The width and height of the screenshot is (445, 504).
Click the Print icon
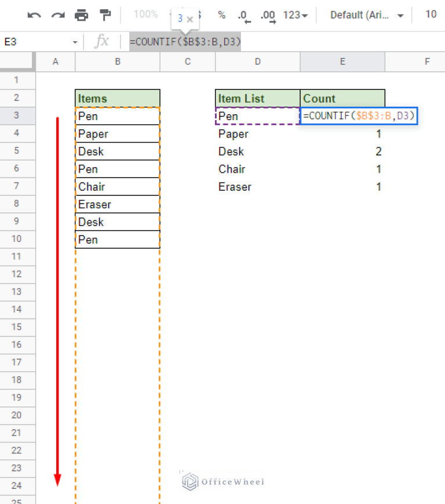tap(81, 15)
